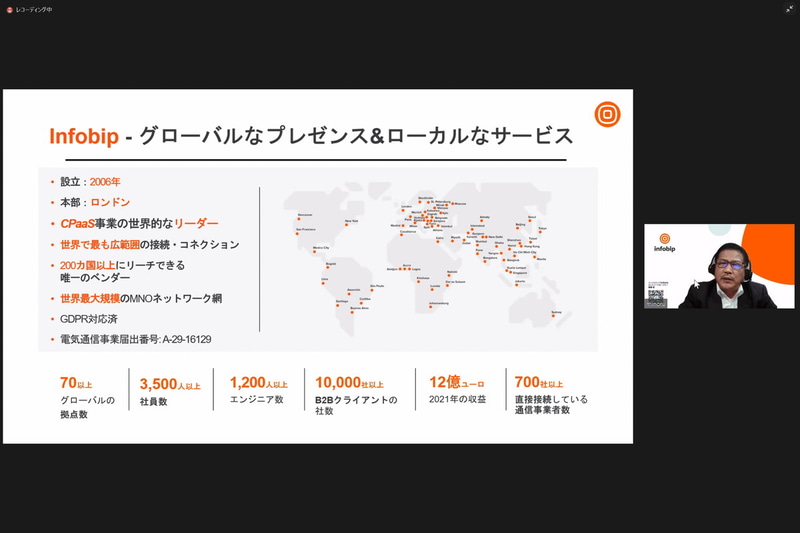Screen dimensions: 800x533
Task: Click the statistic '3,500人以上'
Action: pos(170,384)
